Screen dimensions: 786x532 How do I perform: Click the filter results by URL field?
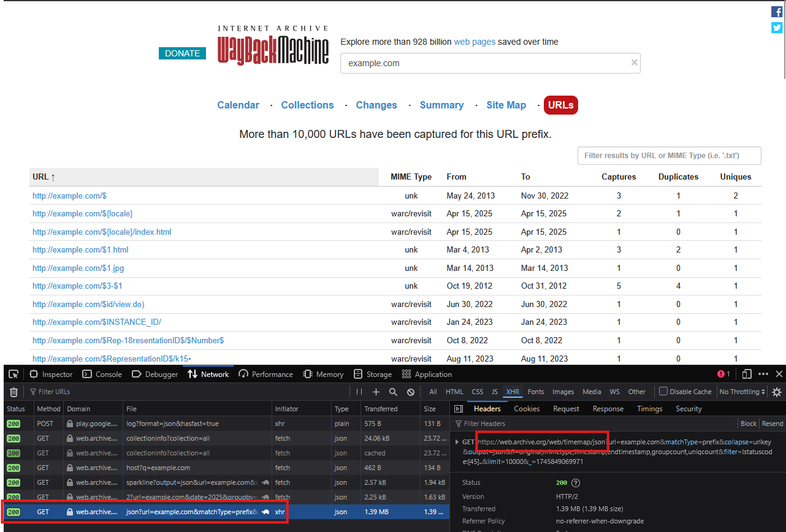point(669,156)
